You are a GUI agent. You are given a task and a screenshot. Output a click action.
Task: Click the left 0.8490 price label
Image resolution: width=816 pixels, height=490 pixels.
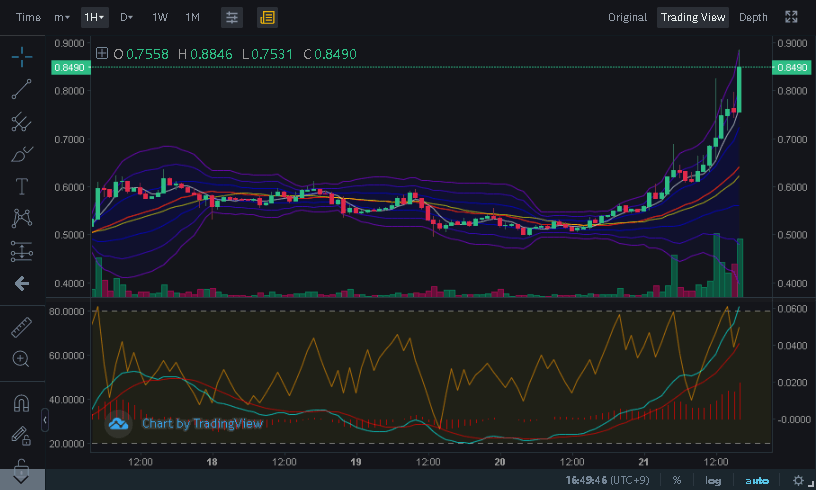coord(70,68)
